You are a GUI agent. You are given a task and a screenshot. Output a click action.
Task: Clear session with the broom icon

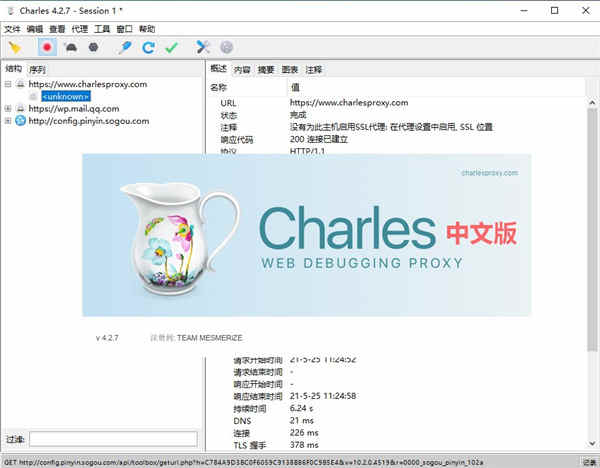click(x=15, y=47)
